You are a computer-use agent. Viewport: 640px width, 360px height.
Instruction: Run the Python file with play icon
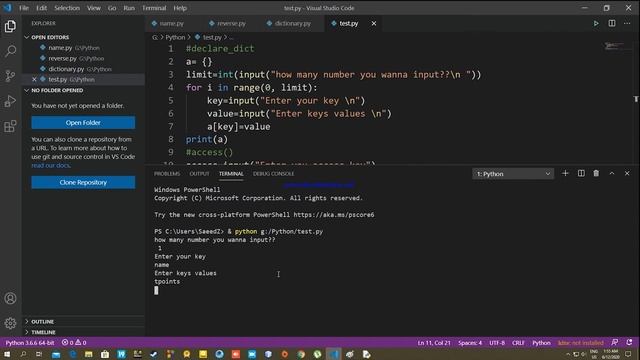[596, 24]
